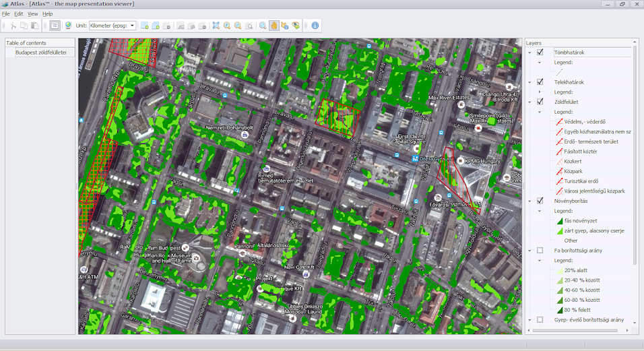Screen dimensions: 644x351
Task: Collapse the Növényborítás layer node
Action: (x=529, y=201)
